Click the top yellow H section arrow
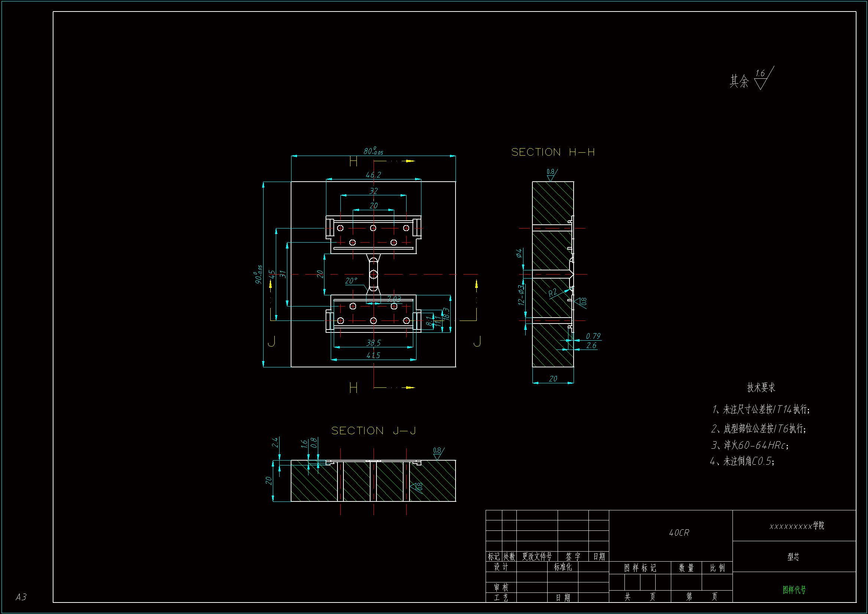Screen dimensions: 868x614 point(409,161)
